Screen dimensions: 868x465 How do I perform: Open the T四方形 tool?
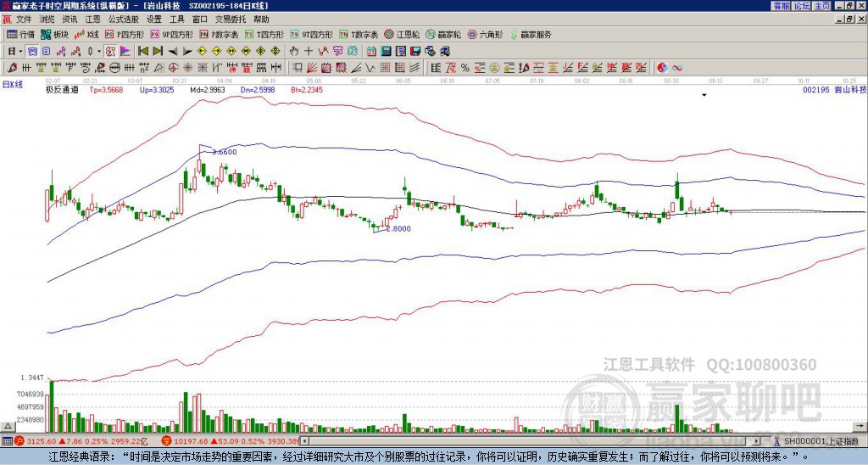click(264, 34)
